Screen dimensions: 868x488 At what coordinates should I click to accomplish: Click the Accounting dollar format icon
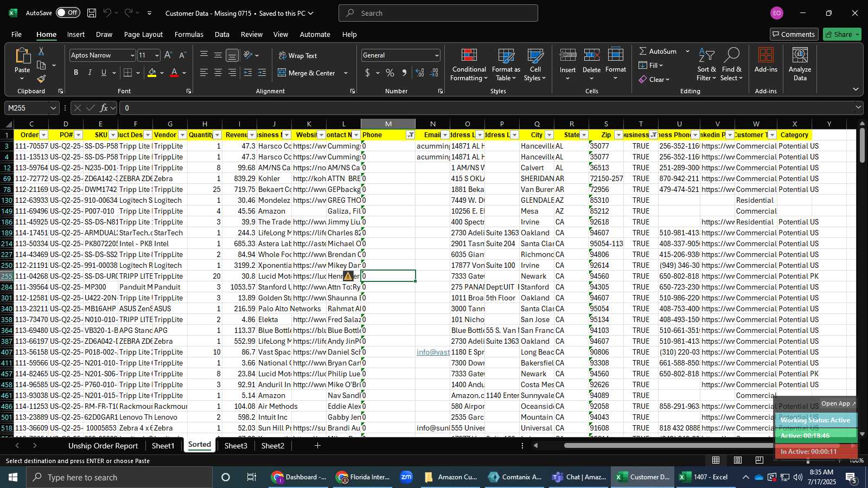[x=368, y=73]
